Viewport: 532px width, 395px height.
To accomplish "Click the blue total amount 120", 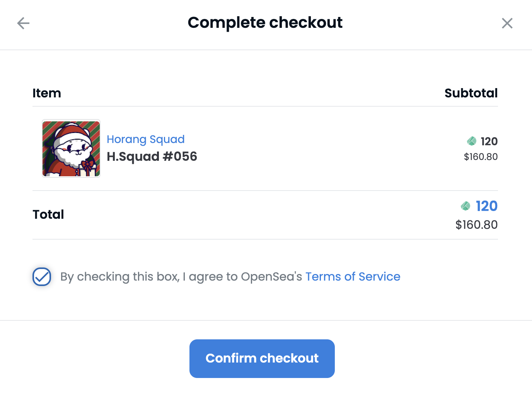I will pyautogui.click(x=486, y=206).
